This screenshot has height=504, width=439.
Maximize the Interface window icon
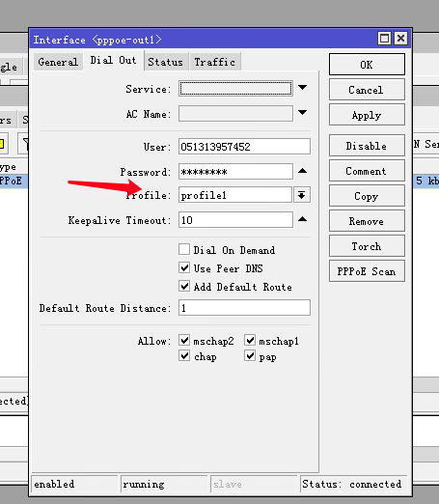[384, 39]
